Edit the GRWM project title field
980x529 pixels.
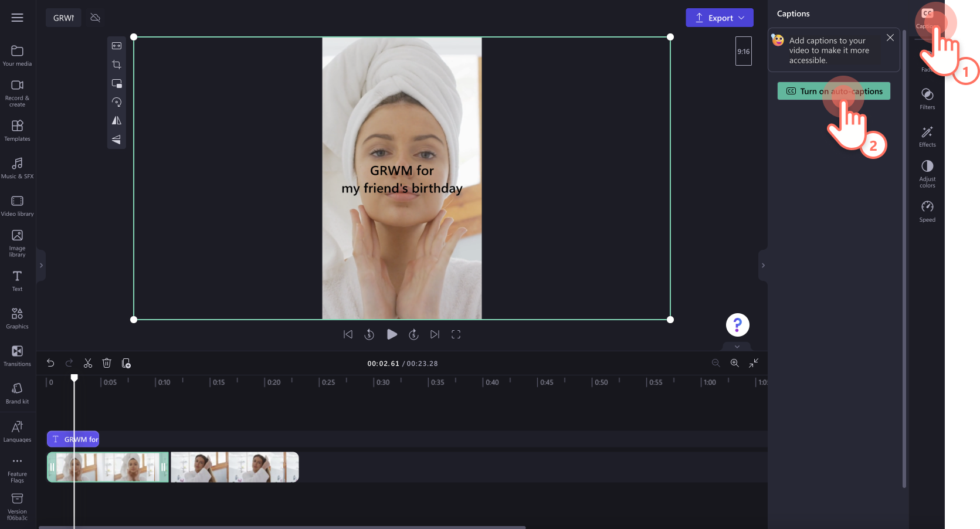tap(63, 18)
